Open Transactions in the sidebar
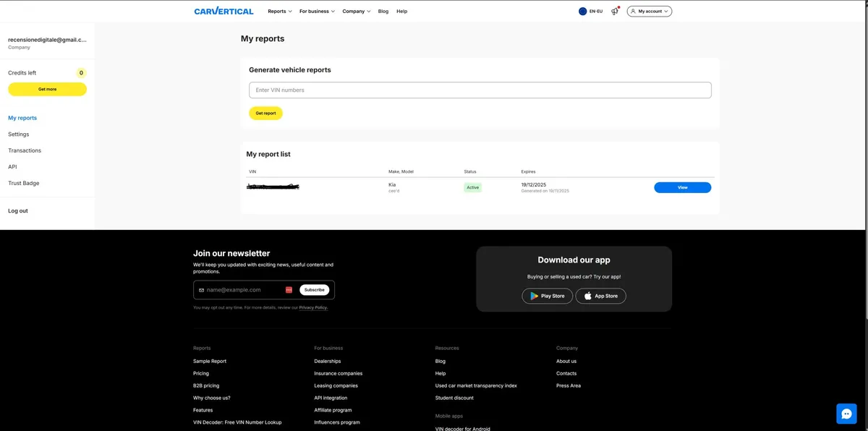The height and width of the screenshot is (431, 868). (25, 150)
